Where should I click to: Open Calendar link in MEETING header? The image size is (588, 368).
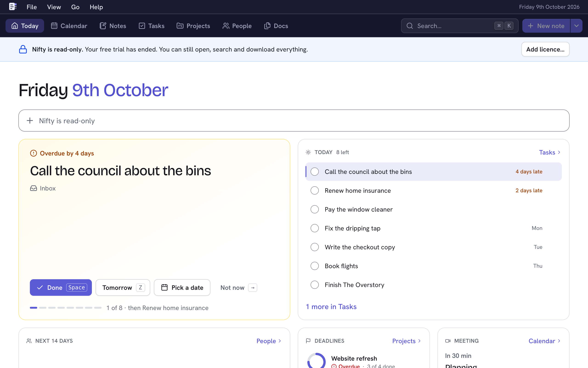point(545,341)
